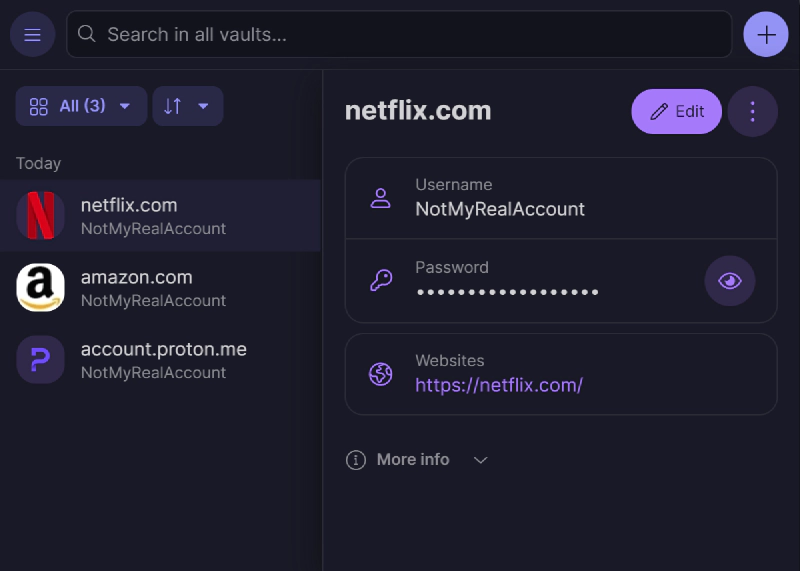The image size is (800, 571).
Task: Select the account.proton.me list entry
Action: [163, 360]
